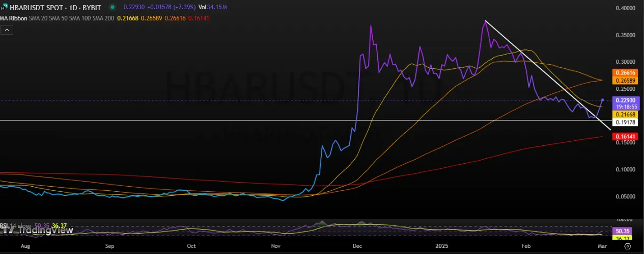The height and width of the screenshot is (254, 644).
Task: Click the 0.35000 price scale label
Action: click(626, 35)
